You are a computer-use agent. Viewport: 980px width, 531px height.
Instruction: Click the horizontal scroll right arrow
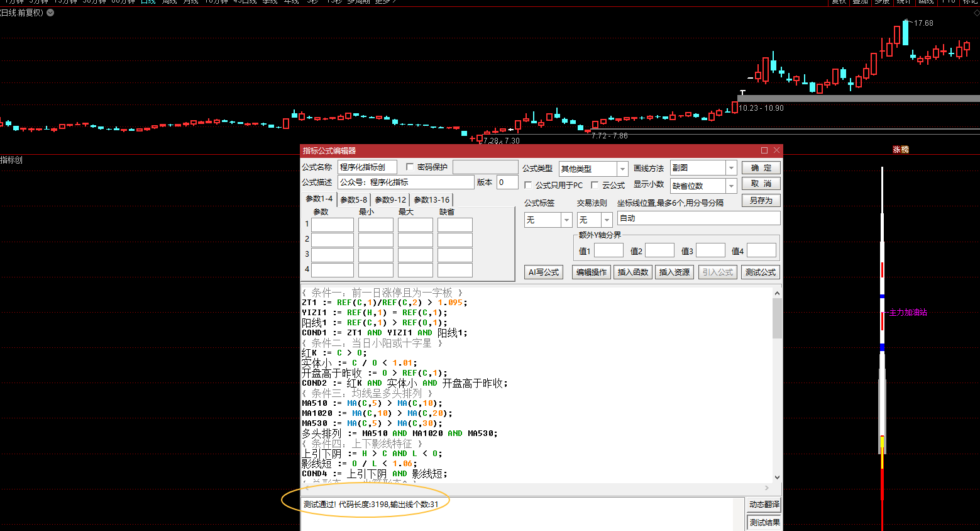coord(767,488)
